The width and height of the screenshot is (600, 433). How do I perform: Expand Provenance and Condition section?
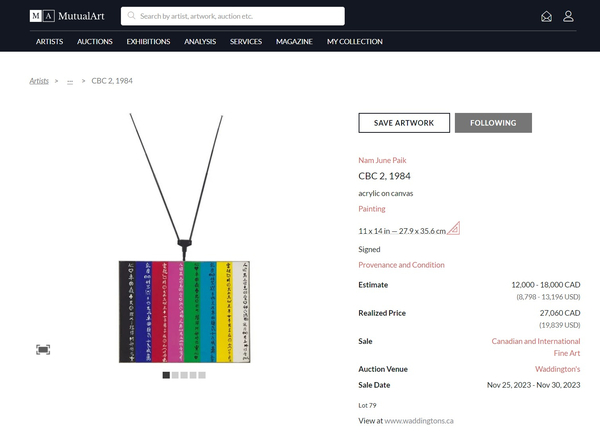click(x=401, y=265)
